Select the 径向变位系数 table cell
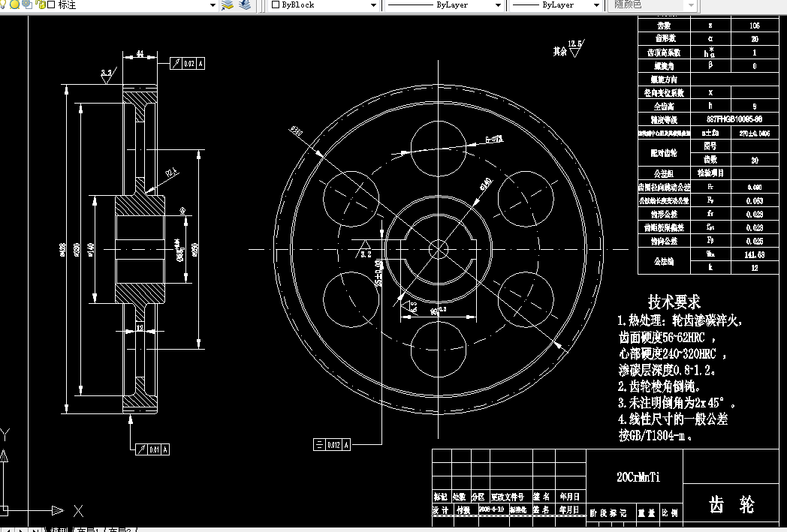The height and width of the screenshot is (532, 787). tap(665, 93)
